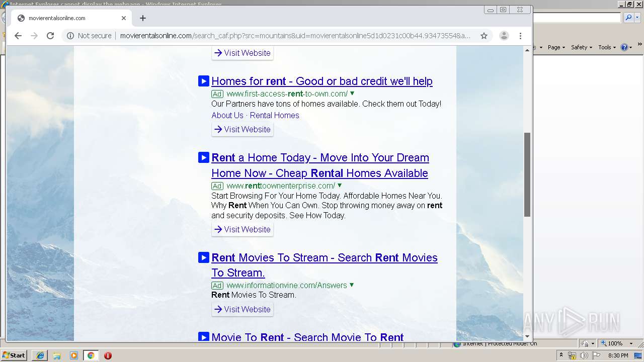
Task: Expand arrow next to first-access-rent-to-own.com URL
Action: 352,94
